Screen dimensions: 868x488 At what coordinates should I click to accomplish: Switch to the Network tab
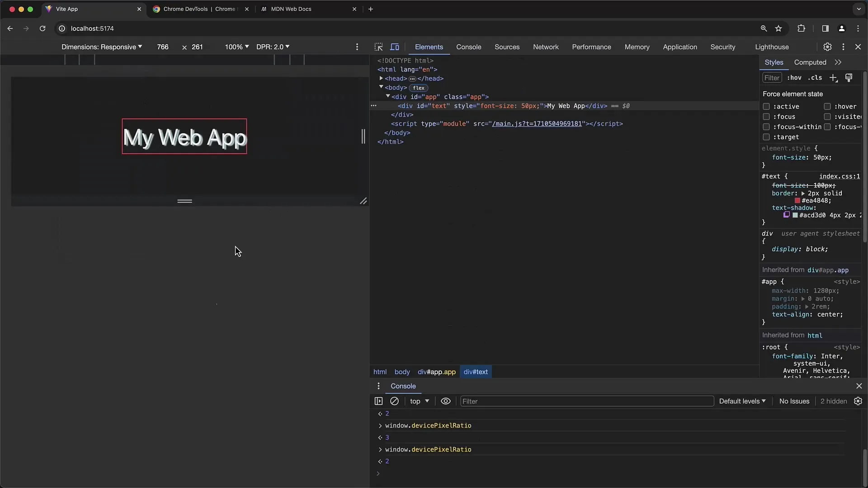click(546, 47)
